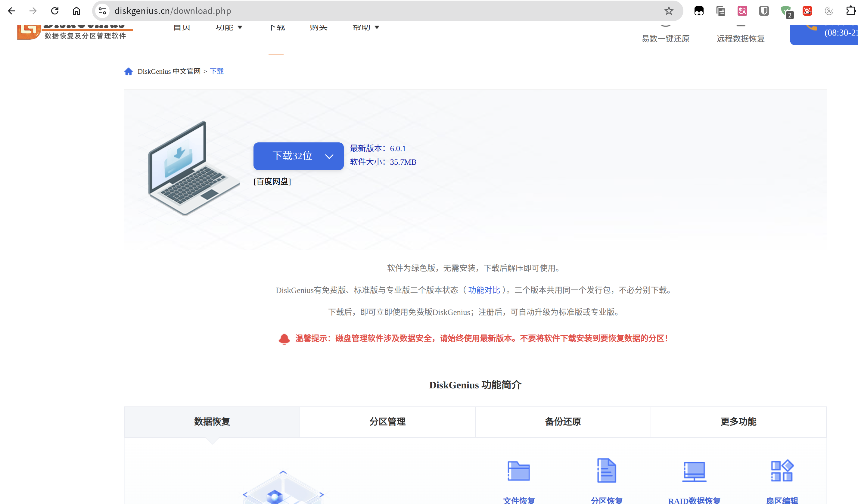This screenshot has width=858, height=504.
Task: Click the 软件为绿色版 notice line
Action: pos(474,268)
